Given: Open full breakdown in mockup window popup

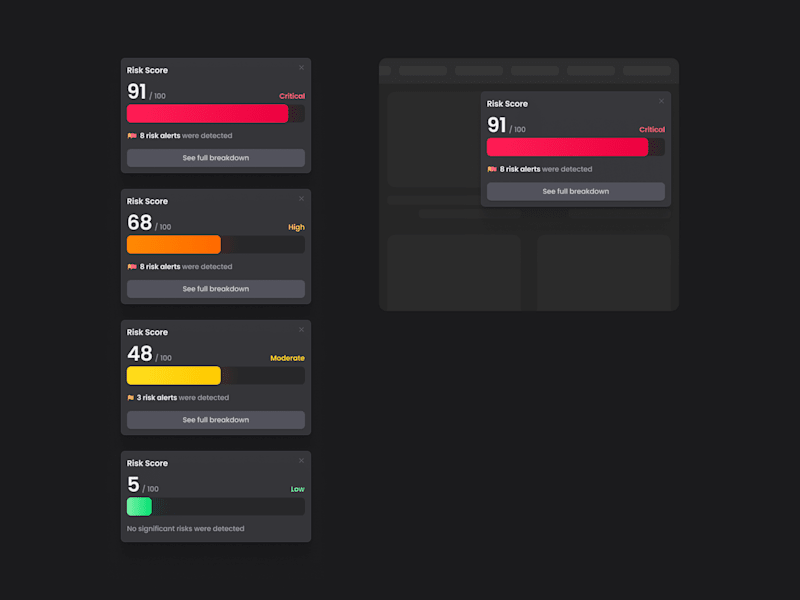Looking at the screenshot, I should 576,191.
